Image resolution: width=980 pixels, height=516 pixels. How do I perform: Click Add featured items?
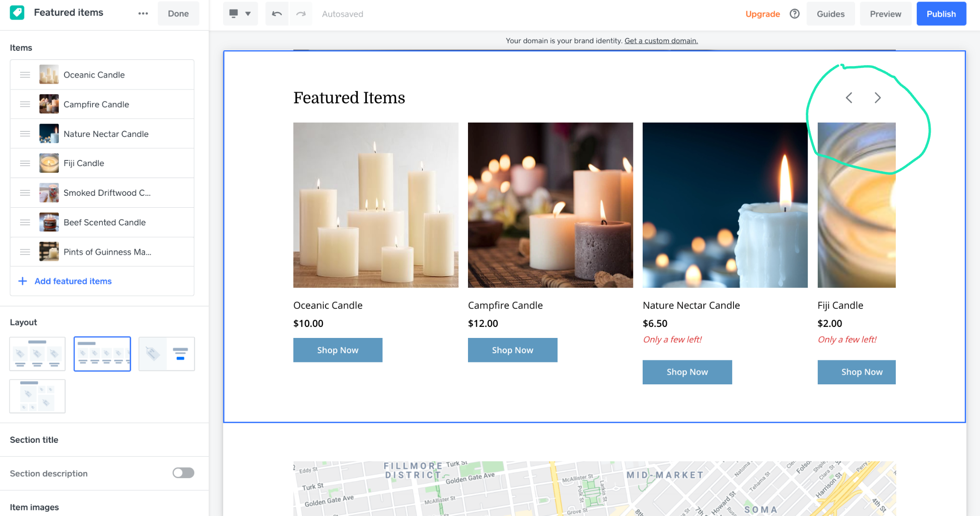73,281
